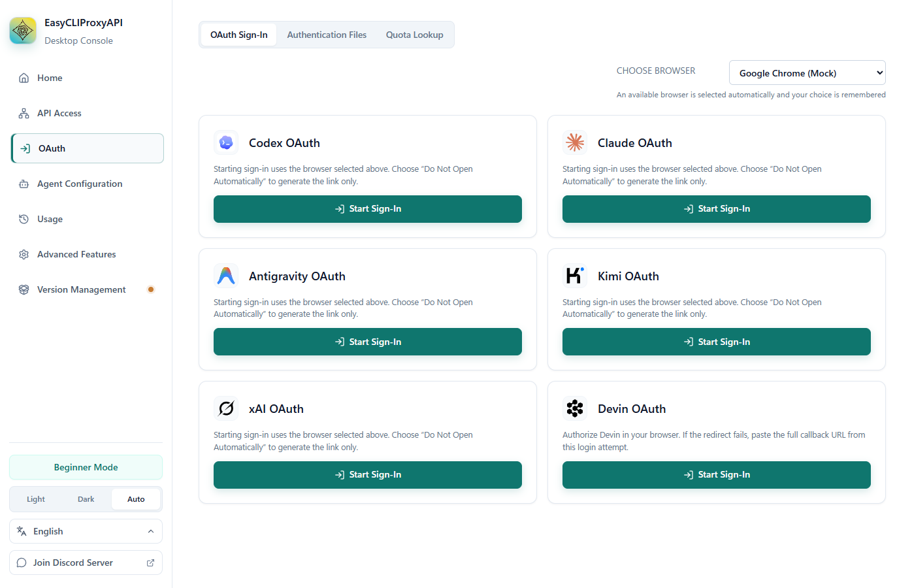Image resolution: width=912 pixels, height=588 pixels.
Task: Click the Claude OAuth starburst logo
Action: tap(575, 142)
